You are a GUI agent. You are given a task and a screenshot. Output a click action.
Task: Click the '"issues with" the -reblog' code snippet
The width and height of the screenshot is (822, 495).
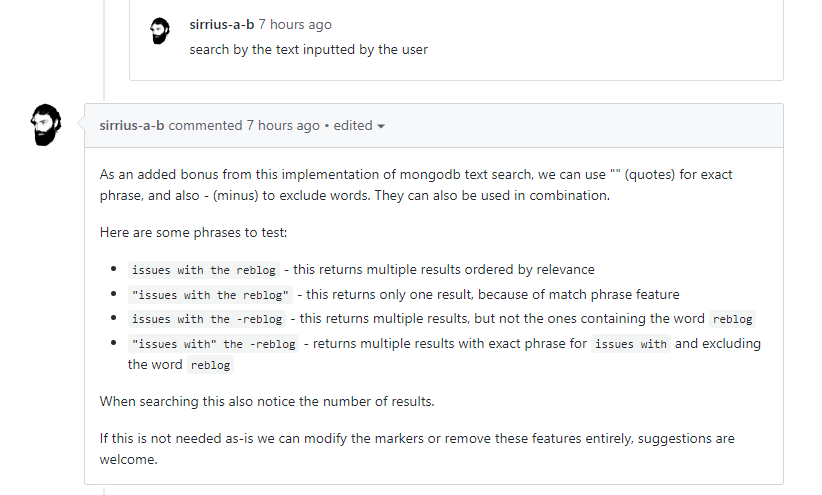click(x=213, y=344)
